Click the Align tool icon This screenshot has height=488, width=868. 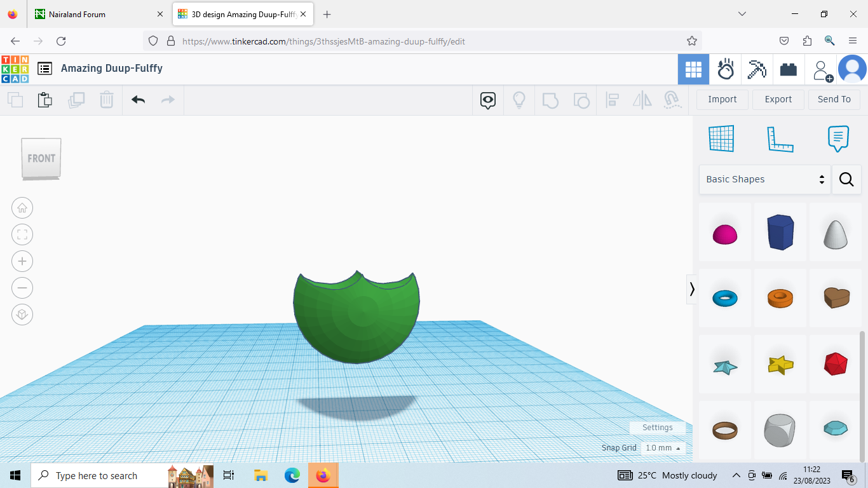pos(612,100)
